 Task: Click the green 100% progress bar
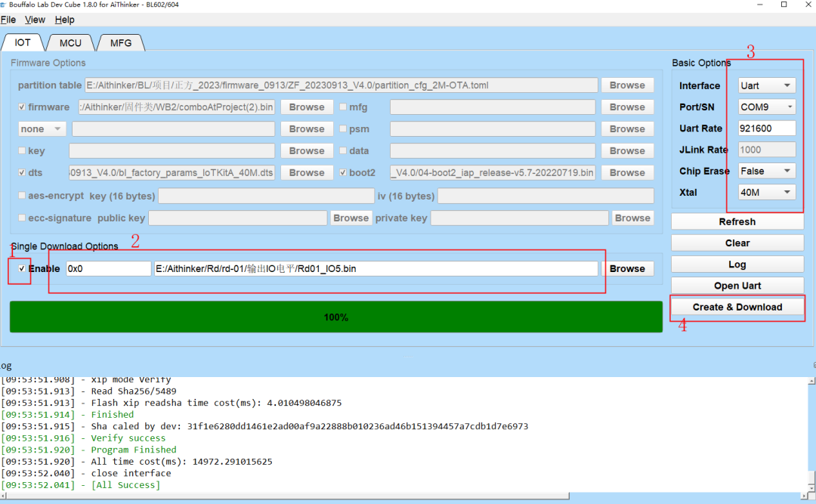click(336, 317)
